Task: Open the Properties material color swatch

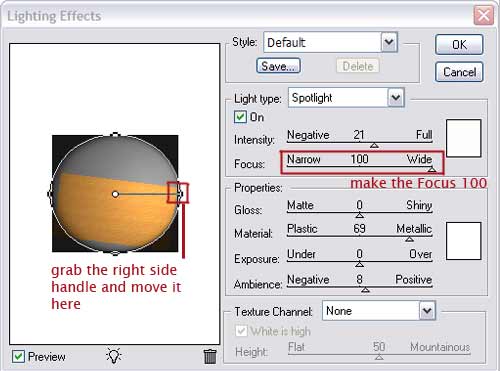Action: click(463, 241)
